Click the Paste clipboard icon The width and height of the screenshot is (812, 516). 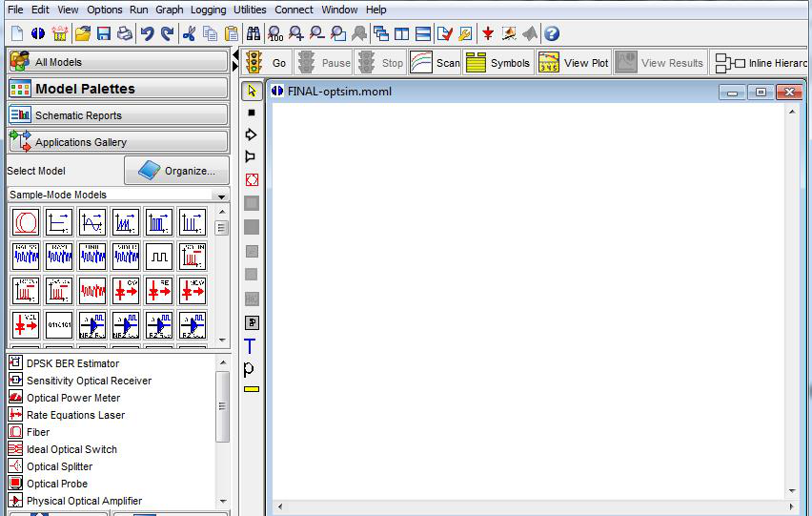pyautogui.click(x=232, y=33)
